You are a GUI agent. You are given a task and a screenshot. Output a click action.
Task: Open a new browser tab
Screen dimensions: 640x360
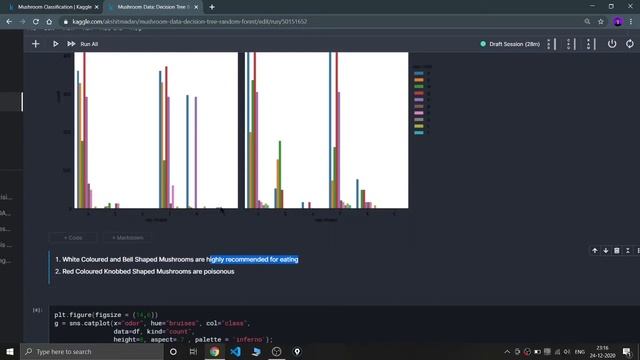pyautogui.click(x=212, y=7)
